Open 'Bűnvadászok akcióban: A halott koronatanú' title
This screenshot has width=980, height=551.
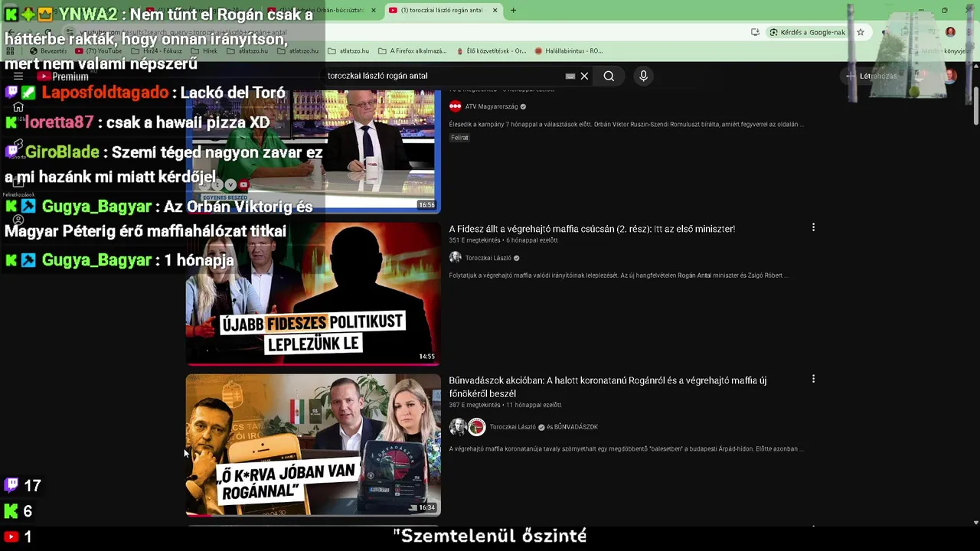point(608,386)
